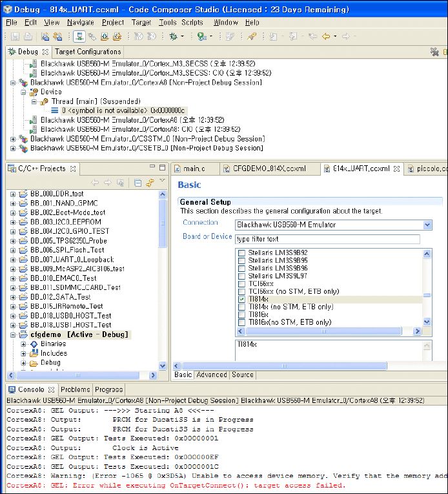The image size is (448, 494).
Task: Switch to Target Configurations tab
Action: (88, 52)
